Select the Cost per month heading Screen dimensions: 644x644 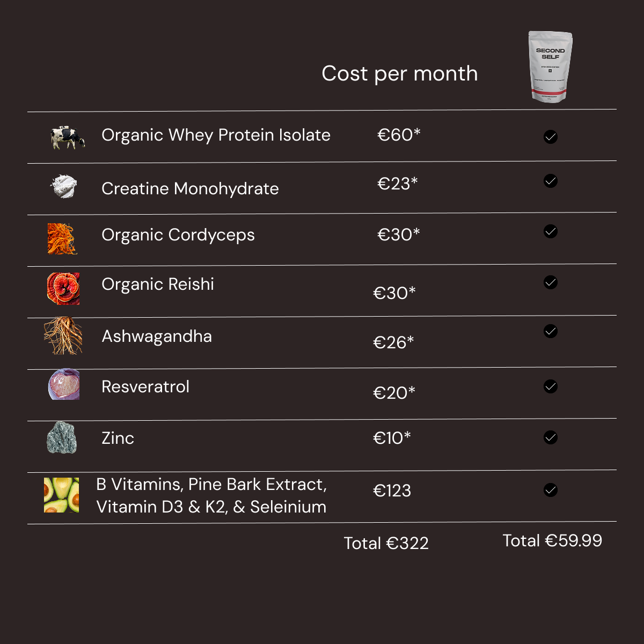click(x=399, y=74)
